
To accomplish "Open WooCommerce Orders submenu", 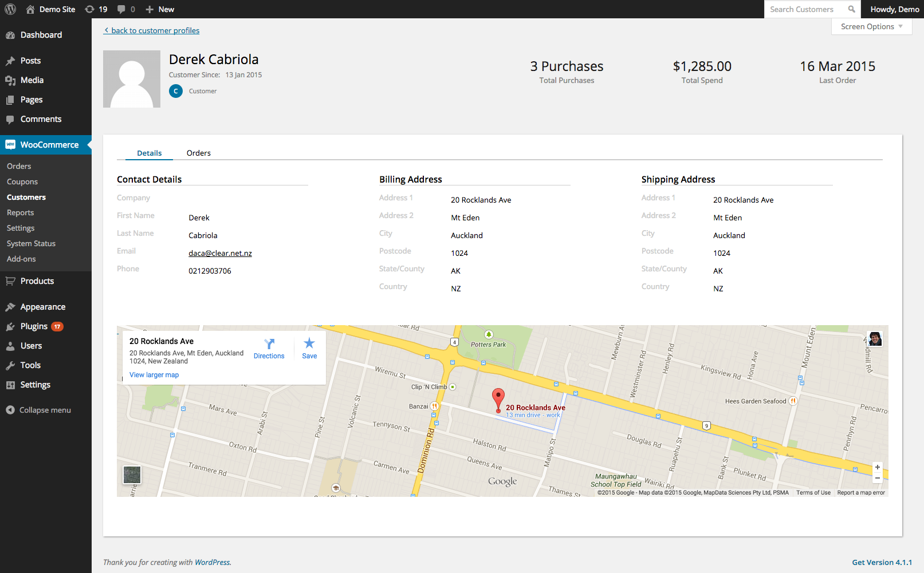I will 19,166.
